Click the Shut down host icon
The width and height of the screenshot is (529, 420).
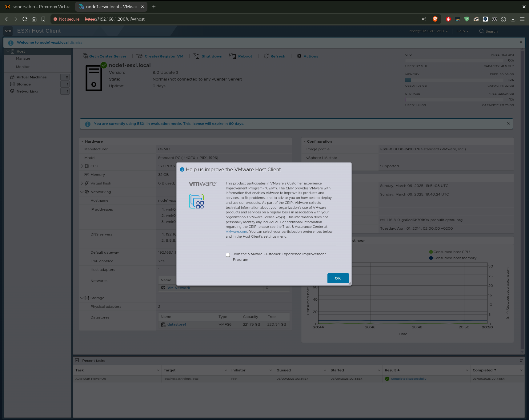point(196,56)
